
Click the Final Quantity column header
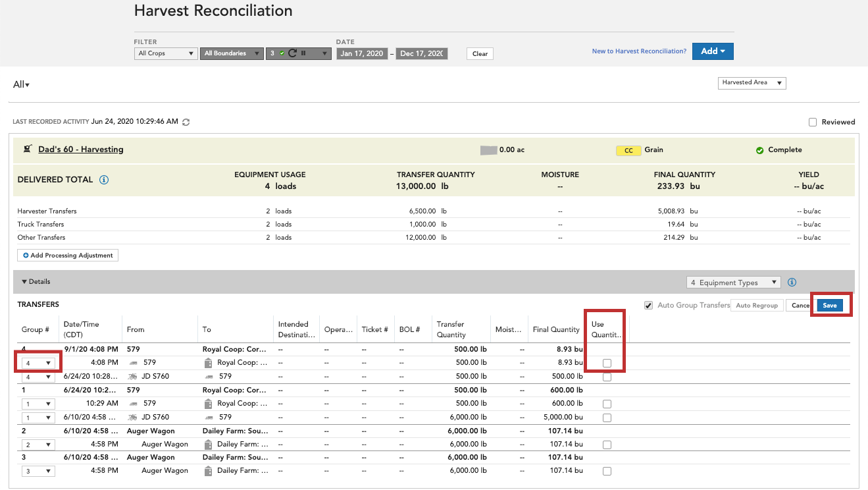(x=556, y=329)
